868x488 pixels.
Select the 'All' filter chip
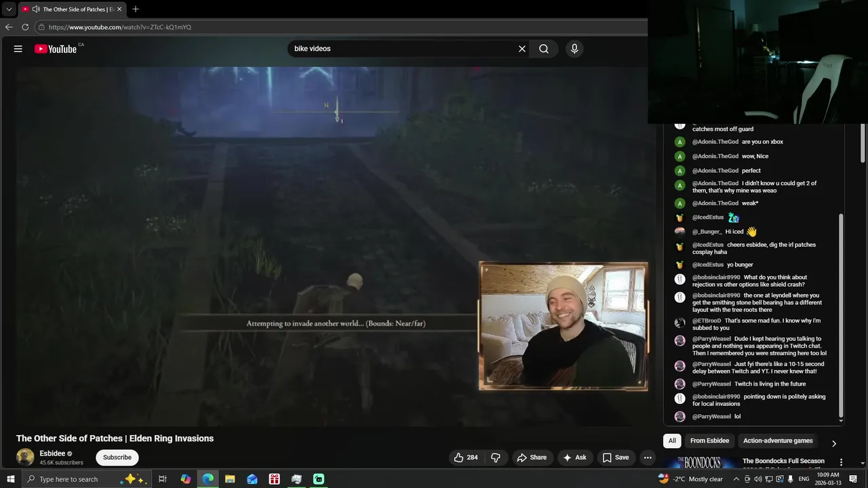672,441
